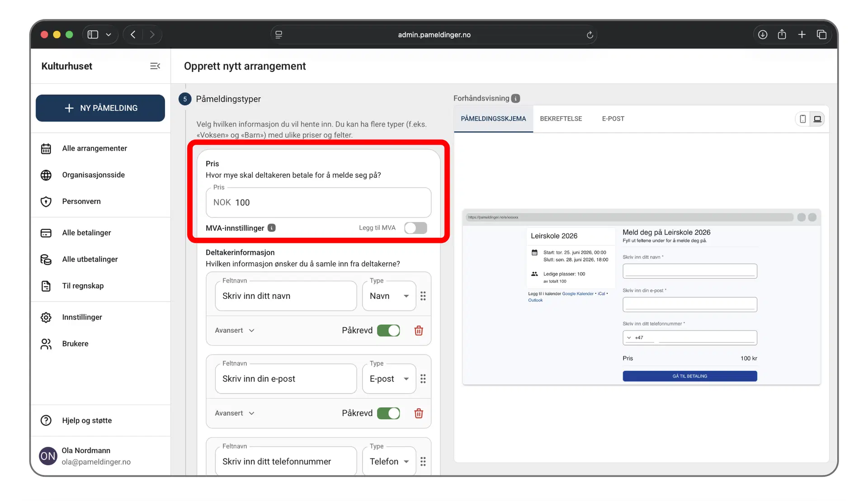Image resolution: width=868 pixels, height=501 pixels.
Task: Click the NY PÅMELDING button
Action: [100, 108]
